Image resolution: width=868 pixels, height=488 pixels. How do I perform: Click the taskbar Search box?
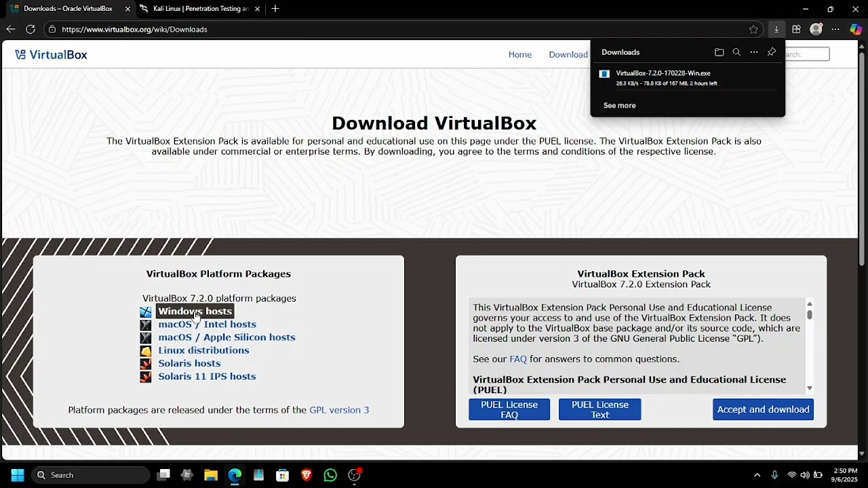pyautogui.click(x=91, y=475)
